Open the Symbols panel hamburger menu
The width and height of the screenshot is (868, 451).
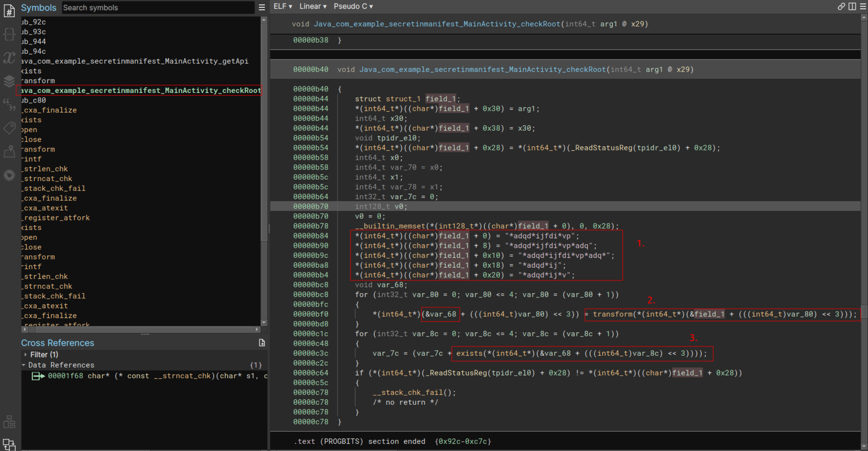pyautogui.click(x=261, y=7)
